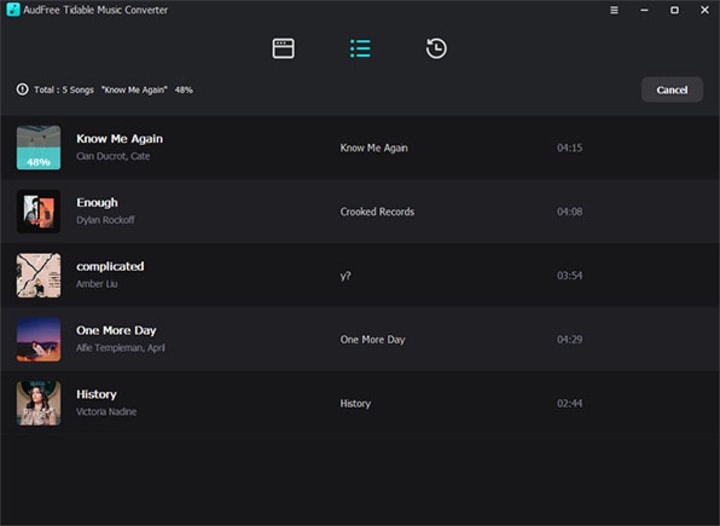Open the hamburger menu icon in title bar
720x526 pixels.
tap(614, 10)
